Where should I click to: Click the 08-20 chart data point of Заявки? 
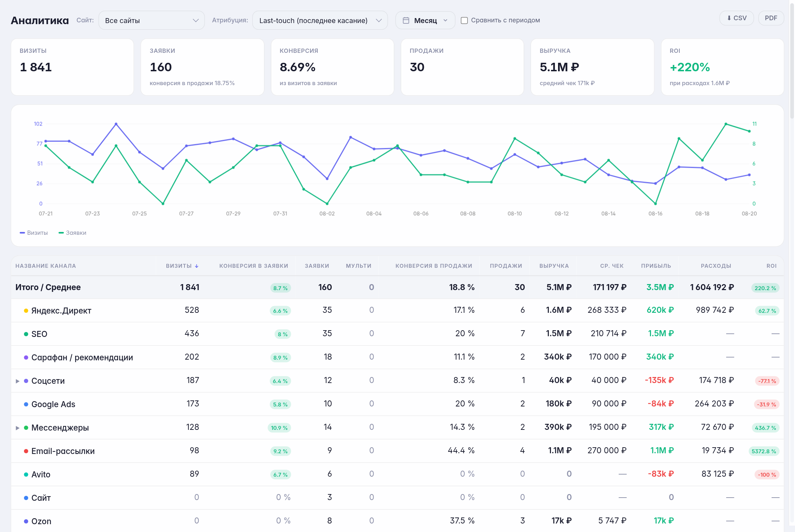[749, 131]
